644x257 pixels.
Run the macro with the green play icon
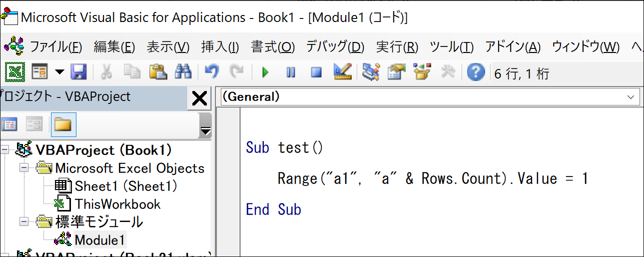[265, 73]
